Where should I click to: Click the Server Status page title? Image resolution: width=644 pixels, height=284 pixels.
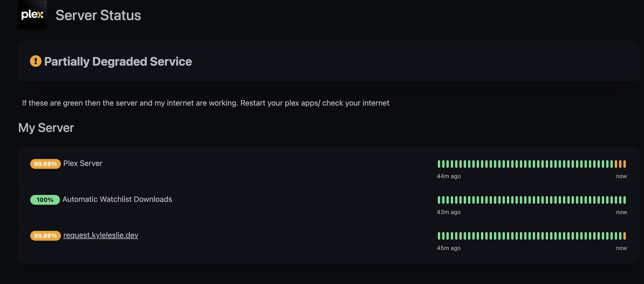[98, 16]
